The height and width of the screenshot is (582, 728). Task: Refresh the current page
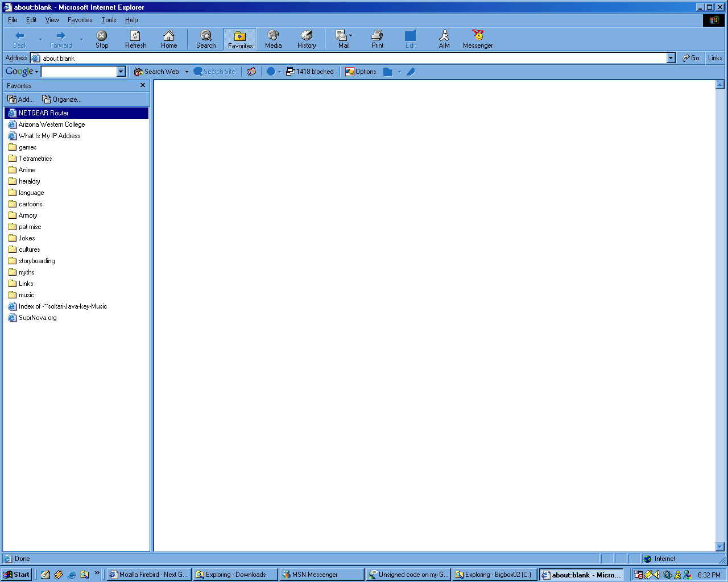(x=135, y=39)
